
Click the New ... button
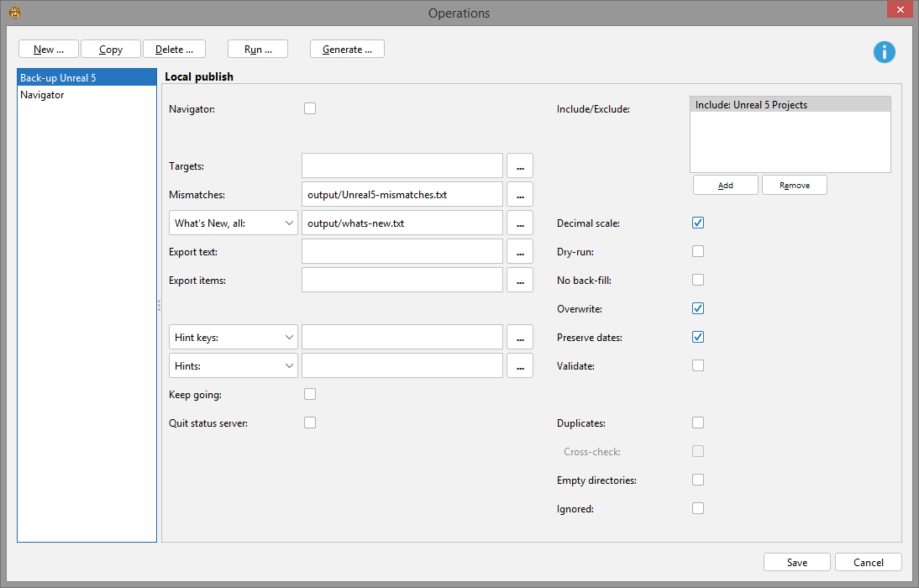49,50
